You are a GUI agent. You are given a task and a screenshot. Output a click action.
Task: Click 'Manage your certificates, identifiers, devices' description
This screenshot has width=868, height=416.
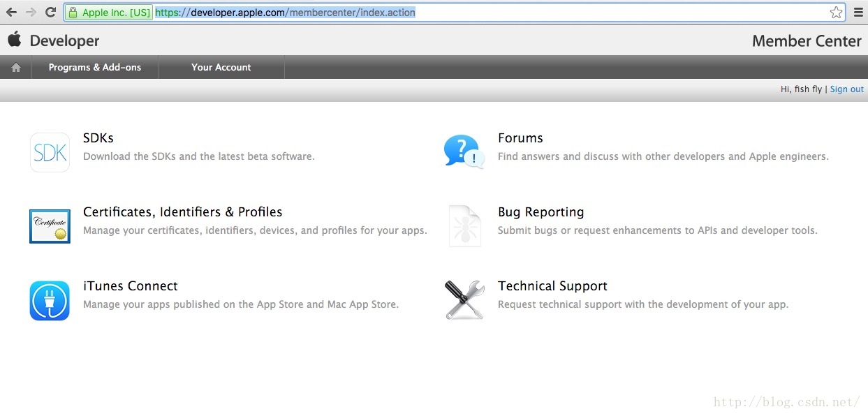coord(255,230)
